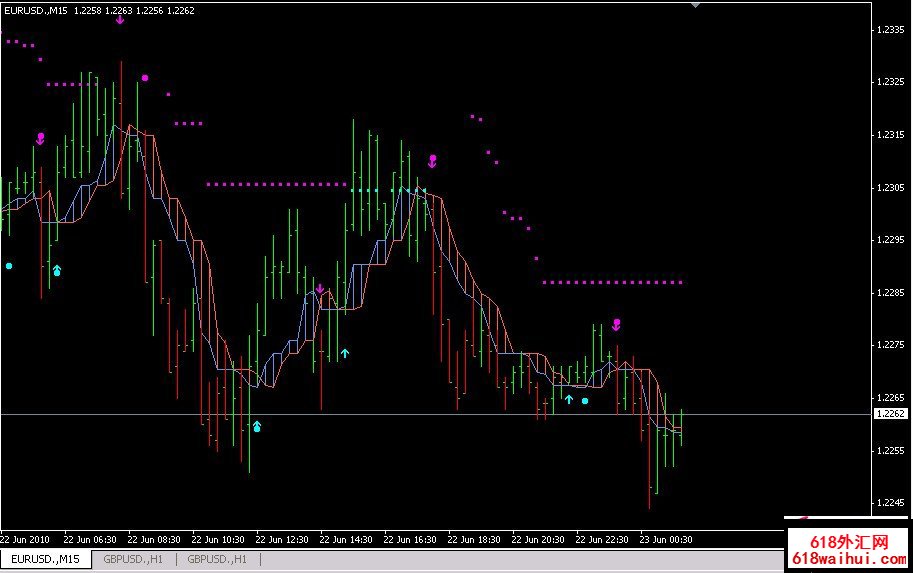Select the cyan dot next to the 21:30 arrow
913x573 pixels.
coord(586,401)
